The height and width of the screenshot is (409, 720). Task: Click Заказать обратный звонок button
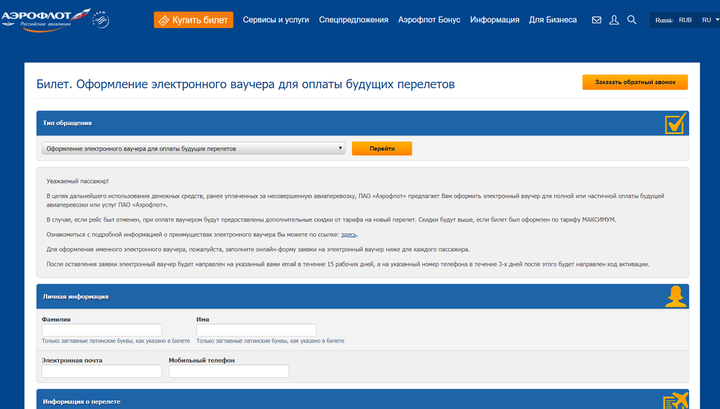pyautogui.click(x=635, y=82)
